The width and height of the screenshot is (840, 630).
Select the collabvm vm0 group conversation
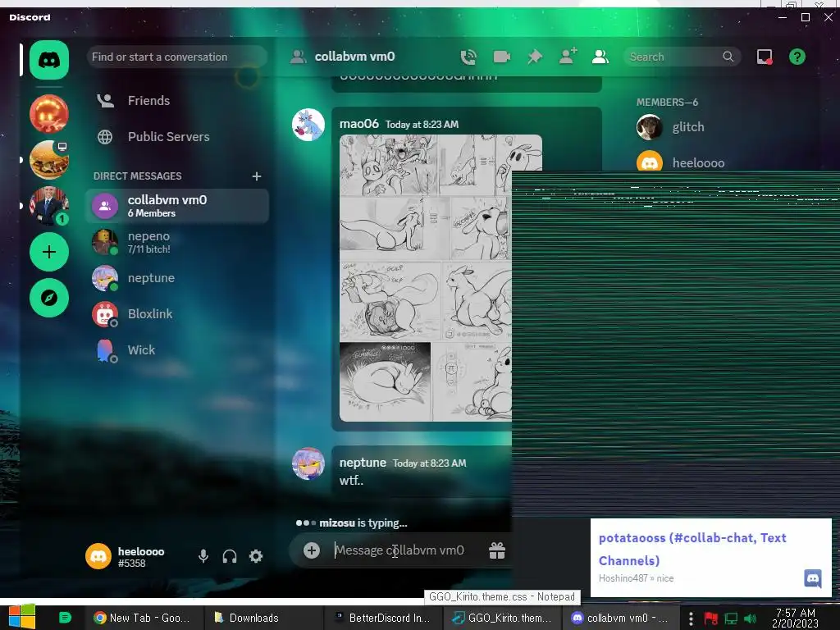[177, 206]
